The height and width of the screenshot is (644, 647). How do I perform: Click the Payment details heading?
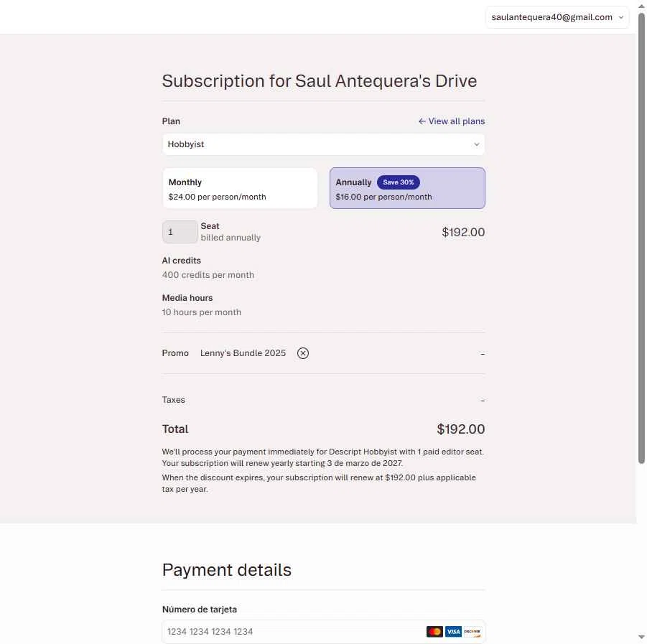coord(227,570)
